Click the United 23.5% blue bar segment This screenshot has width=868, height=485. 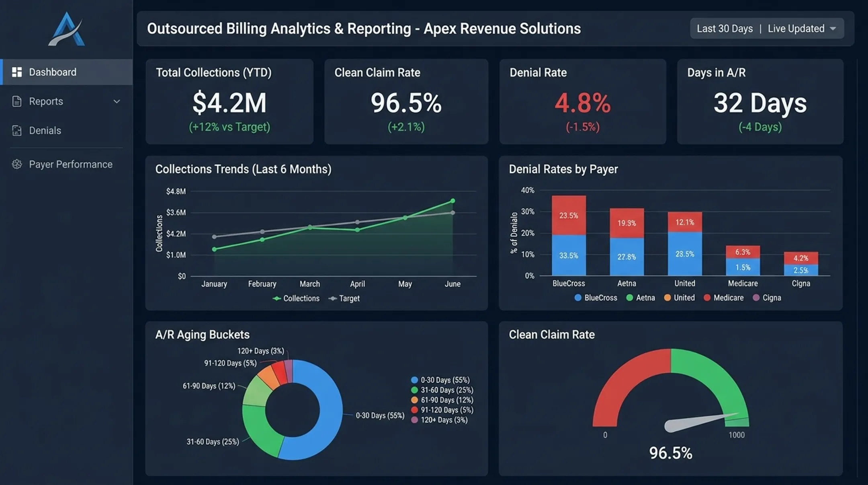pos(685,254)
